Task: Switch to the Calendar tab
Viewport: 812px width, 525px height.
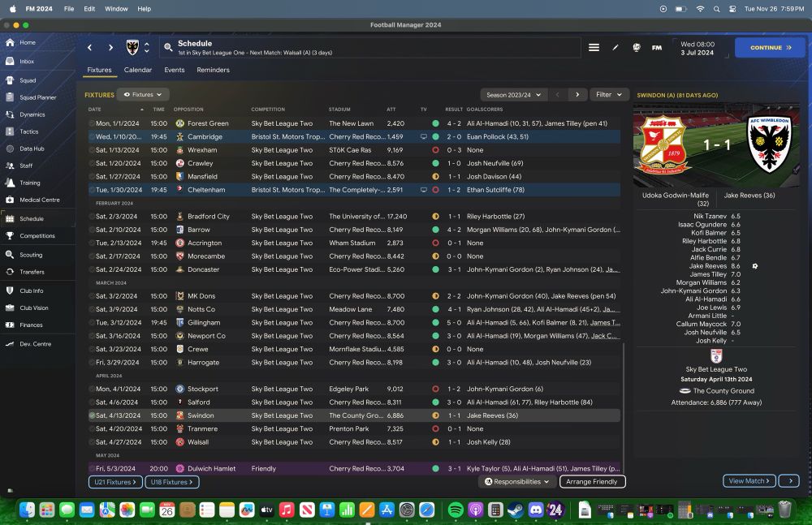Action: (138, 70)
